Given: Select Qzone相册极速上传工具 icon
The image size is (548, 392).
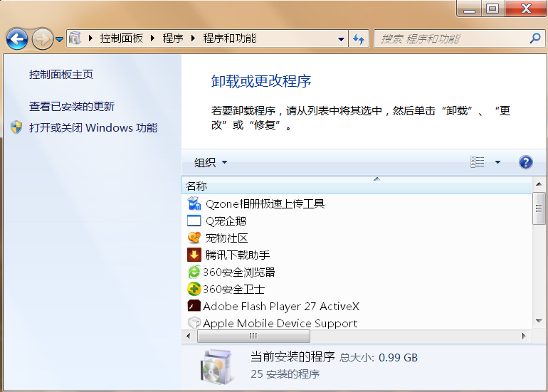Looking at the screenshot, I should pos(194,203).
